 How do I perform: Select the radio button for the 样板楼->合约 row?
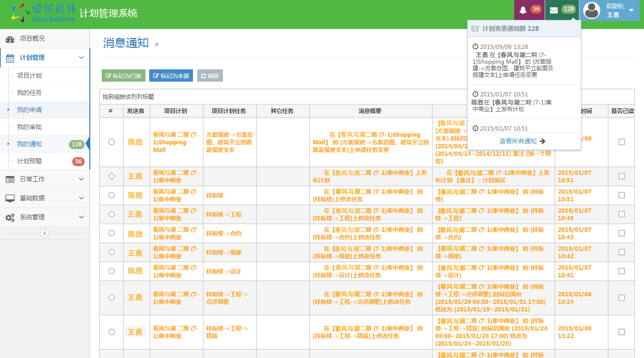point(112,233)
